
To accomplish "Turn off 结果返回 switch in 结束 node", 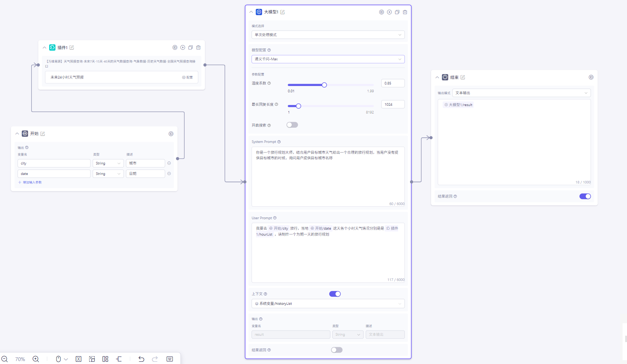I will click(x=585, y=197).
